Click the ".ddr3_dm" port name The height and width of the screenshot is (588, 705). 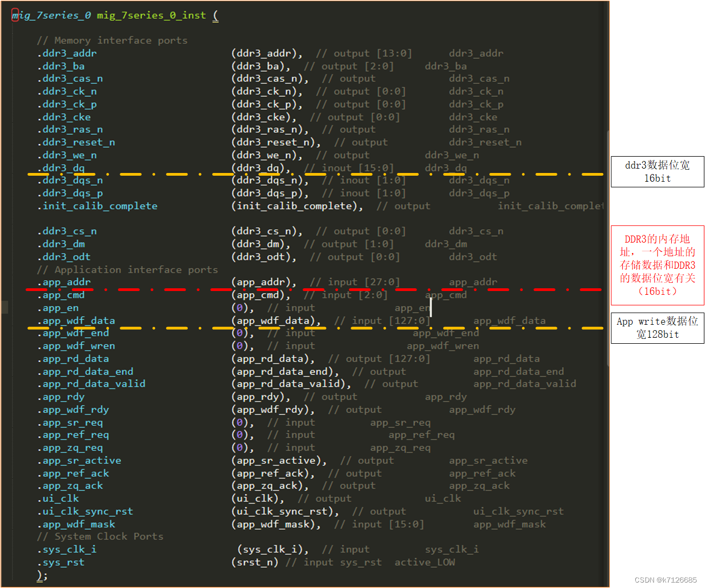pyautogui.click(x=61, y=244)
